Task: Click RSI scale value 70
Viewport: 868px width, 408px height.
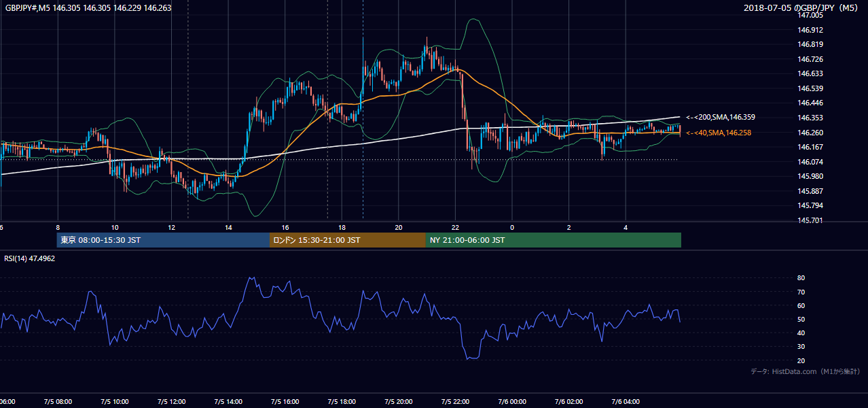Action: pos(801,292)
